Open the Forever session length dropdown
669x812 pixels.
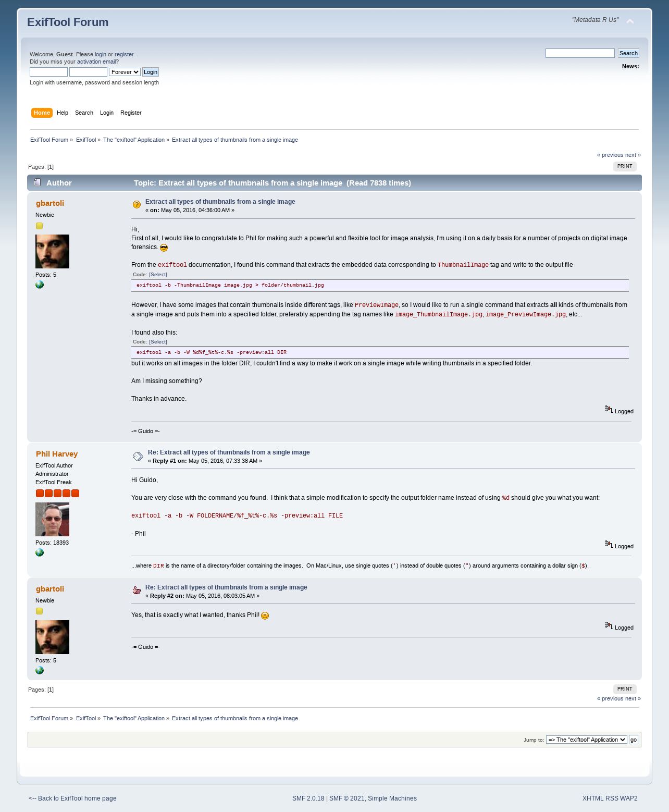(125, 72)
